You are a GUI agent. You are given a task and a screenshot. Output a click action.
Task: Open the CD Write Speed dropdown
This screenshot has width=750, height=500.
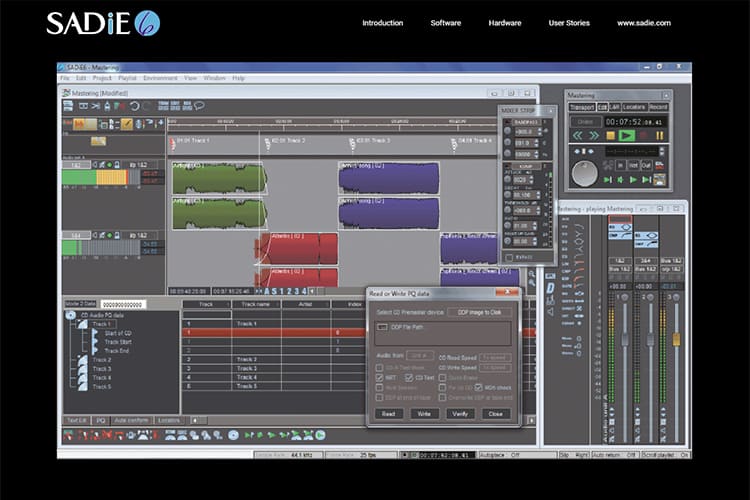494,367
